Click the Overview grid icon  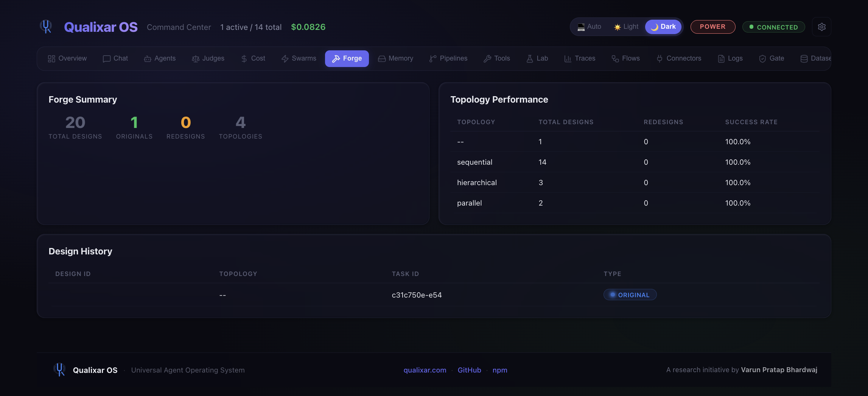(51, 59)
